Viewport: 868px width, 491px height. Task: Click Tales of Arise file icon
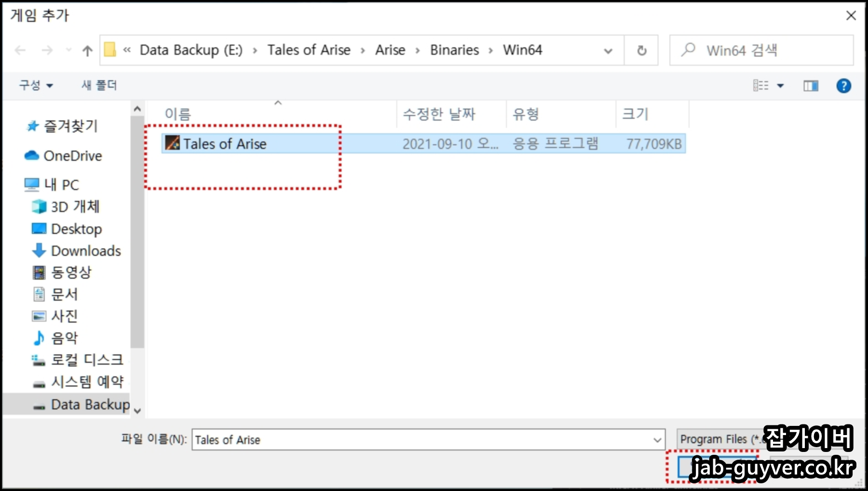coord(172,143)
